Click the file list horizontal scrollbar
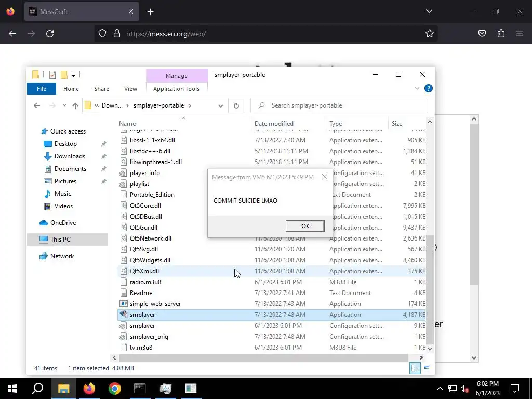 click(263, 357)
